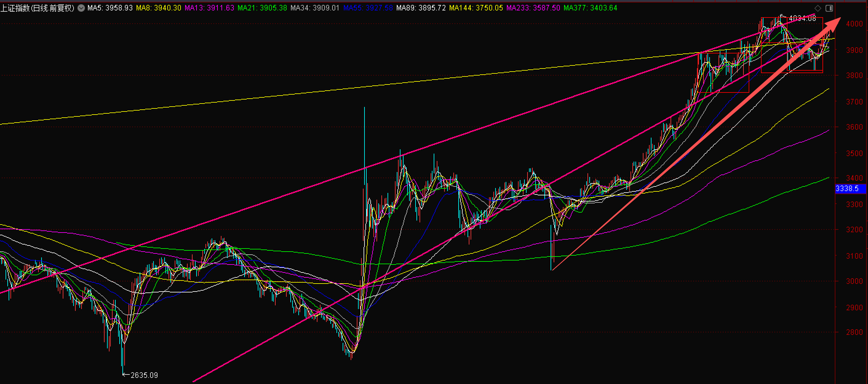The height and width of the screenshot is (384, 868).
Task: Select the yellow MA144 indicator label
Action: tap(476, 8)
